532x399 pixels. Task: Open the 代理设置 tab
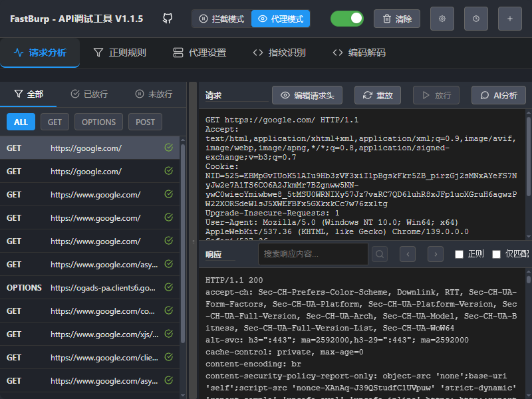point(199,53)
